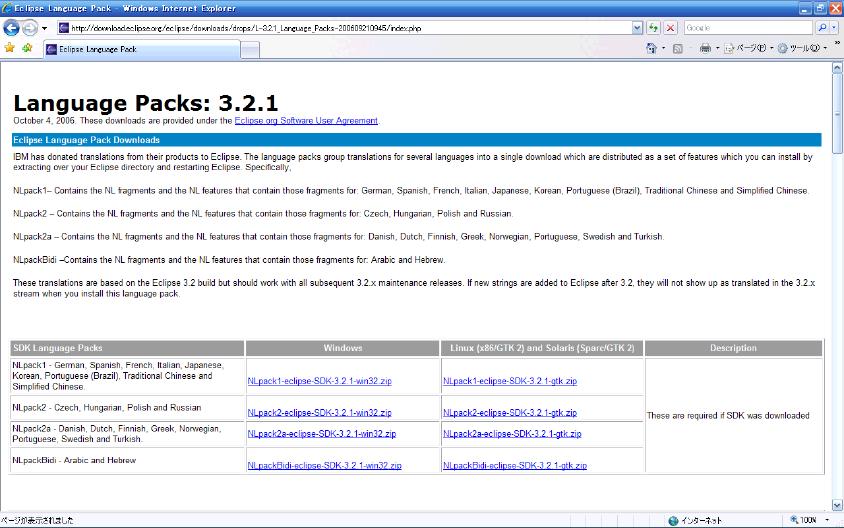Download NLpack1-eclipse-SDK-3.2.1-win32.zip
844x528 pixels.
pyautogui.click(x=320, y=381)
